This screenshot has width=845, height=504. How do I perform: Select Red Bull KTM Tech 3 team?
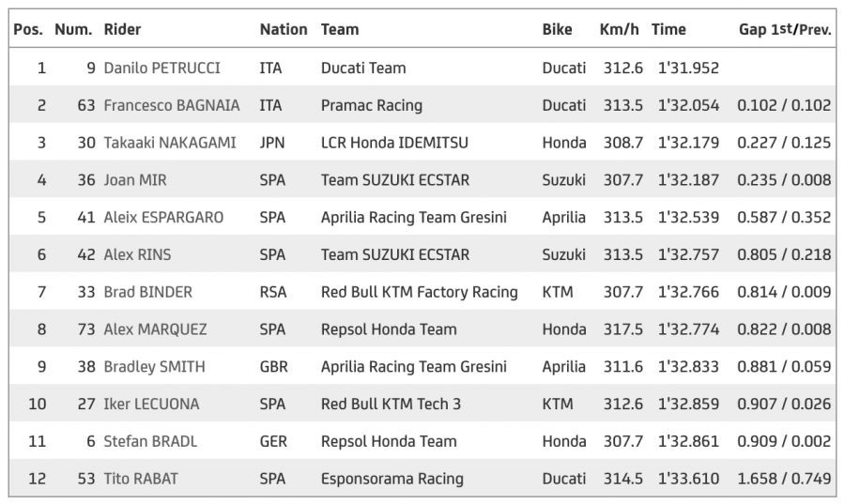pos(394,405)
